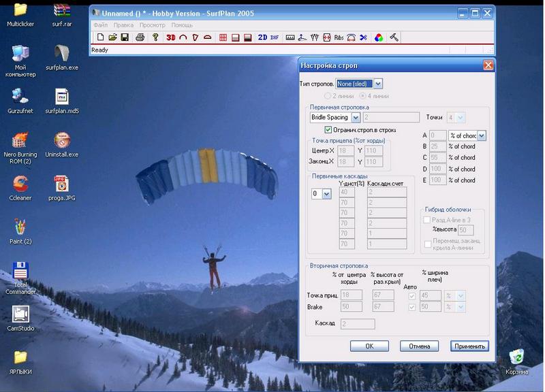This screenshot has height=392, width=545.
Task: Switch to 3D view using the 3D icon
Action: [170, 37]
